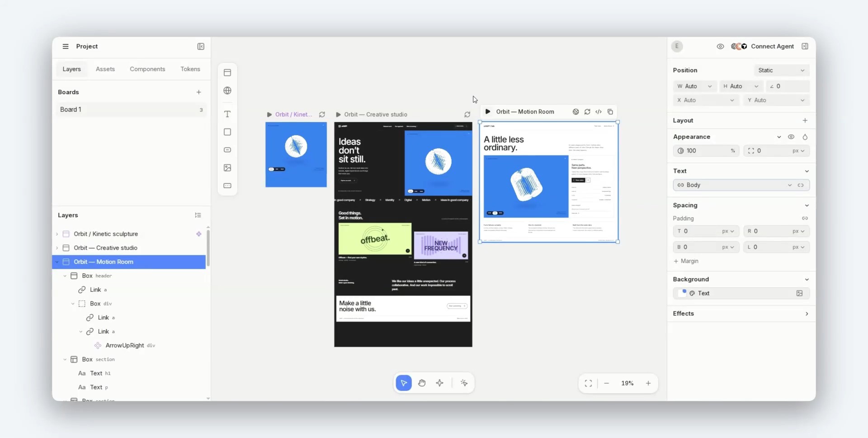Fit the canvas to screen
Image resolution: width=868 pixels, height=438 pixels.
(588, 384)
